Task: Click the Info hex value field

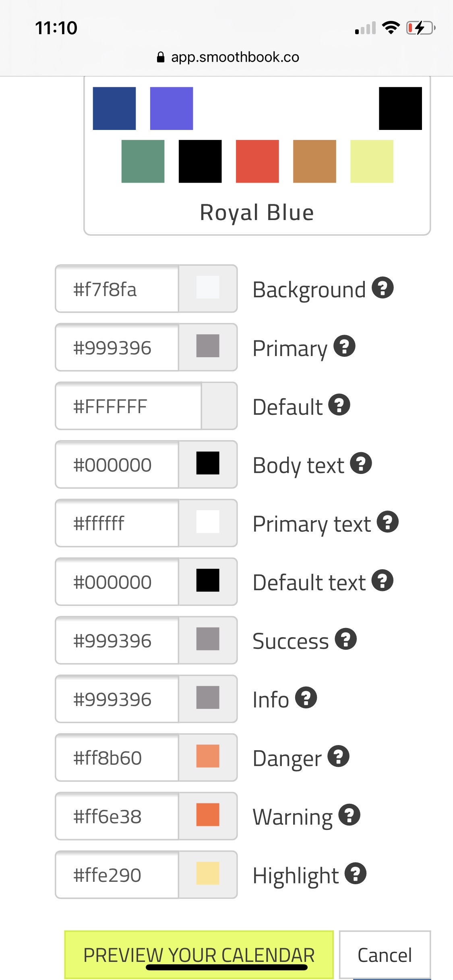Action: point(117,699)
